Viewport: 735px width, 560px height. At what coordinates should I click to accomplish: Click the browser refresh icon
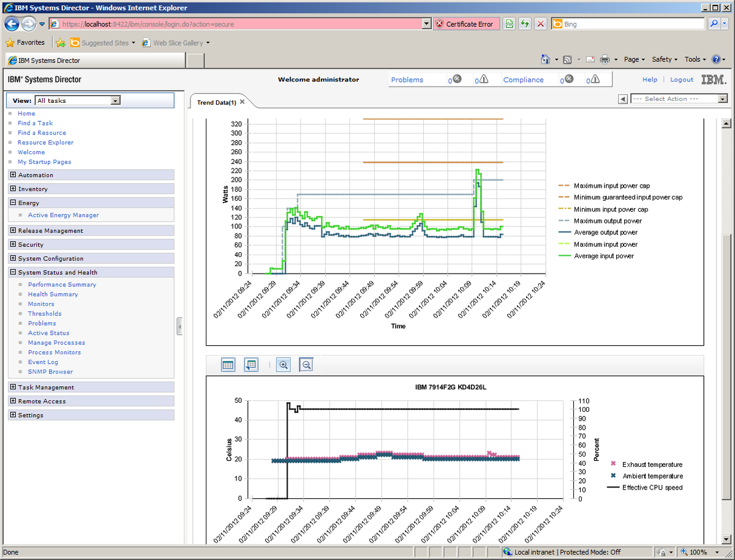click(x=525, y=24)
